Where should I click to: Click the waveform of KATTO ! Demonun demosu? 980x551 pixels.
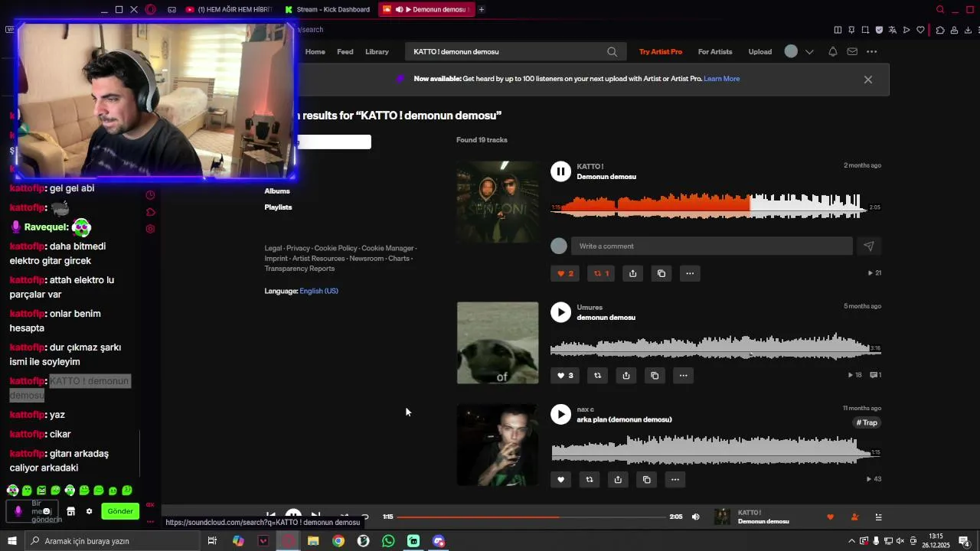(x=709, y=207)
